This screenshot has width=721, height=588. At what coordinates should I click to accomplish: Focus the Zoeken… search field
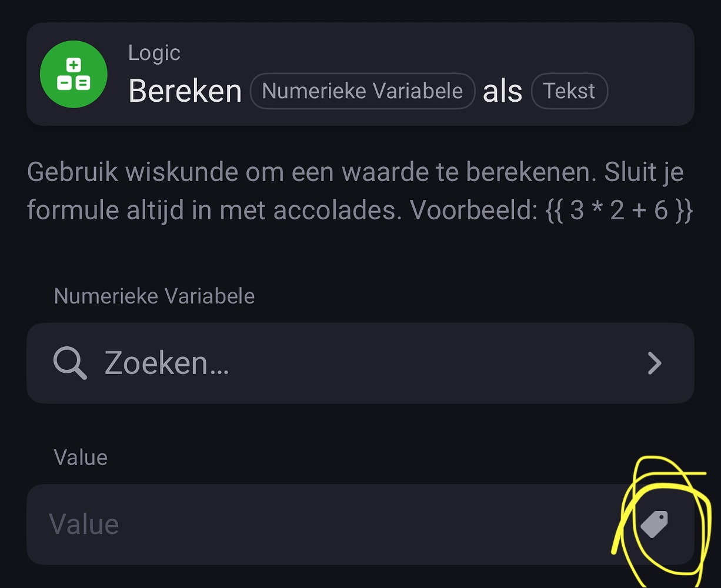click(360, 363)
